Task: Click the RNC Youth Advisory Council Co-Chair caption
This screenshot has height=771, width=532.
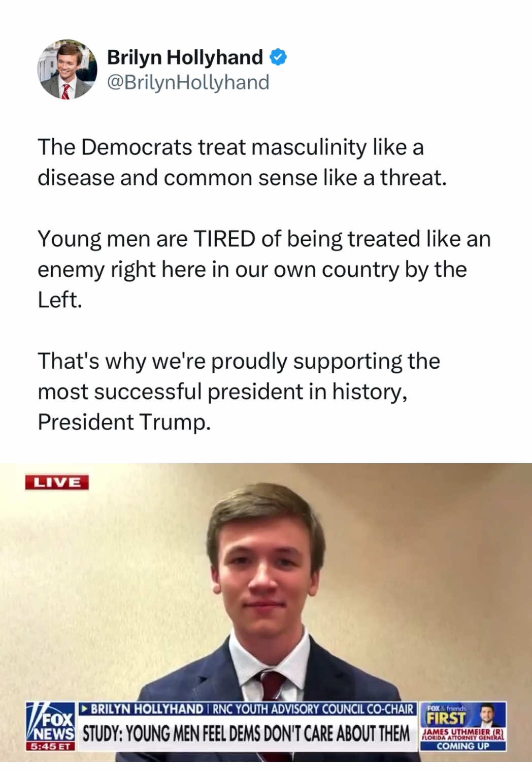Action: (x=313, y=709)
